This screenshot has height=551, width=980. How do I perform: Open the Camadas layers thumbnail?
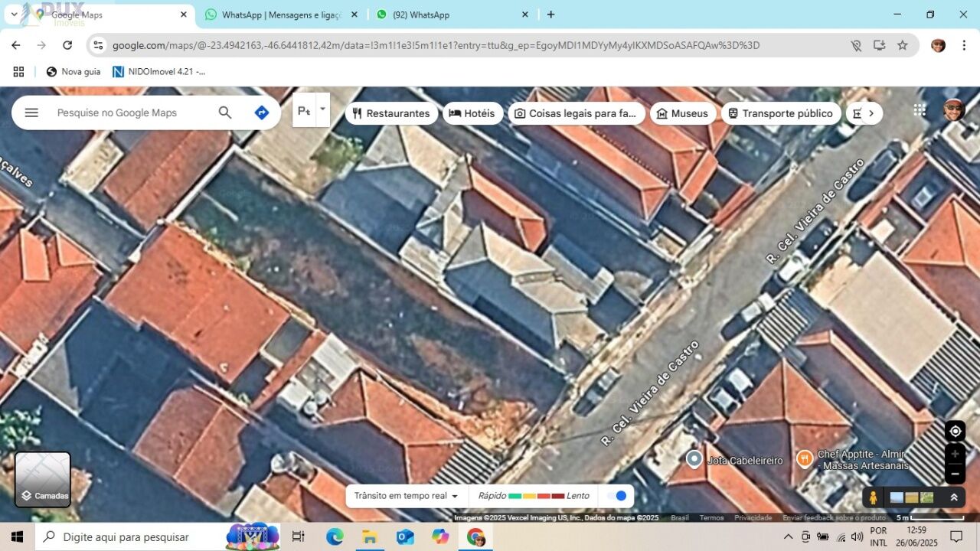(x=43, y=479)
